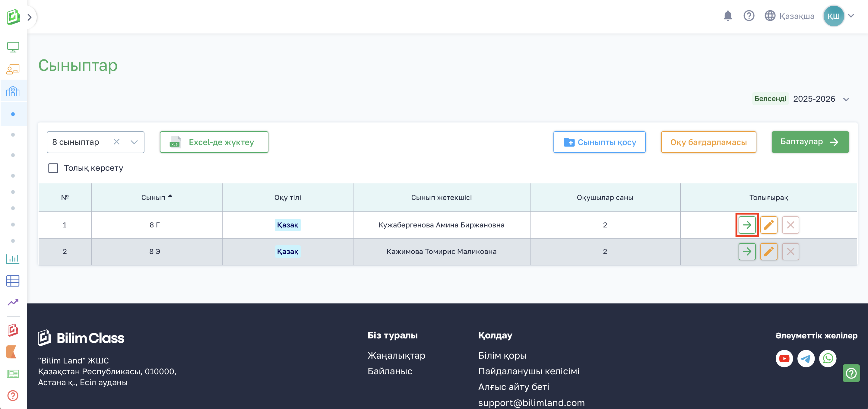Open the YouTube social link
Viewport: 868px width, 409px height.
tap(784, 358)
